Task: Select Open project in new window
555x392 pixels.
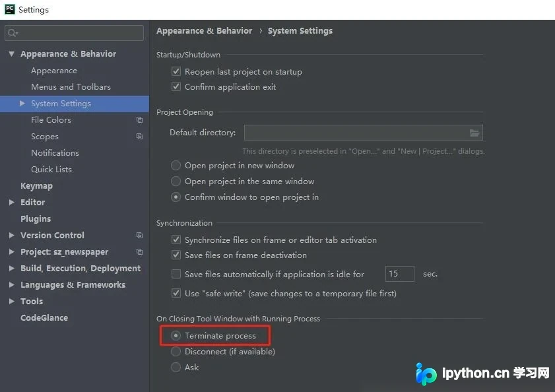Action: (x=176, y=166)
